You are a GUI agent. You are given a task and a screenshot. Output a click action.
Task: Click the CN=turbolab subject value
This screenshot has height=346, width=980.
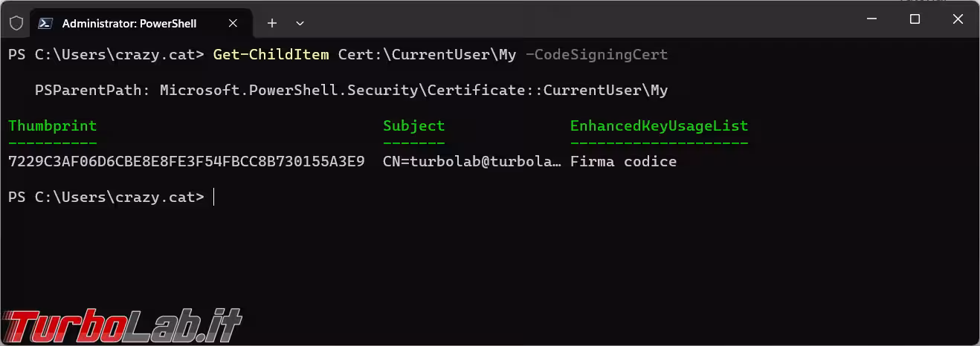[x=471, y=161]
